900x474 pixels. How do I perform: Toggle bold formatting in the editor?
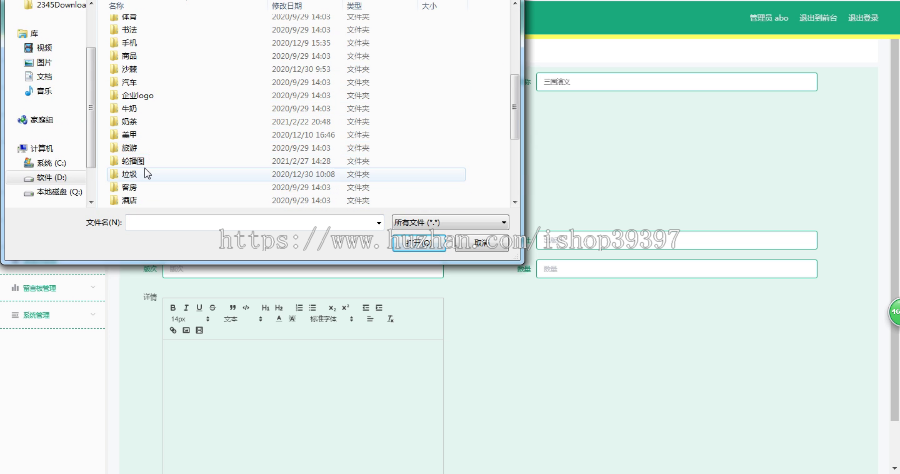coord(173,308)
